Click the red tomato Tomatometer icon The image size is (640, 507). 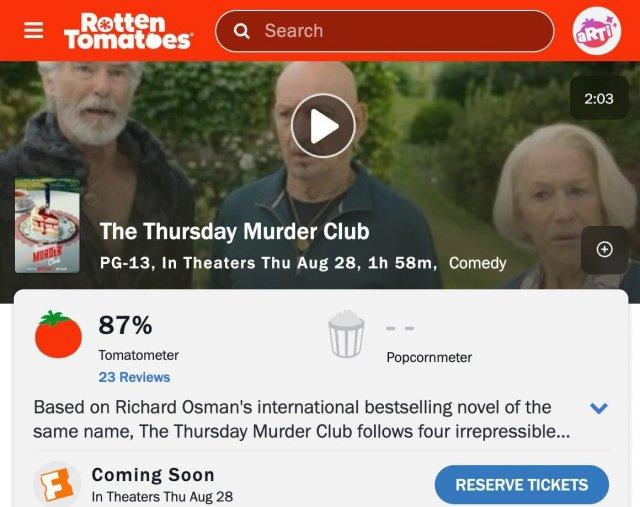coord(58,334)
